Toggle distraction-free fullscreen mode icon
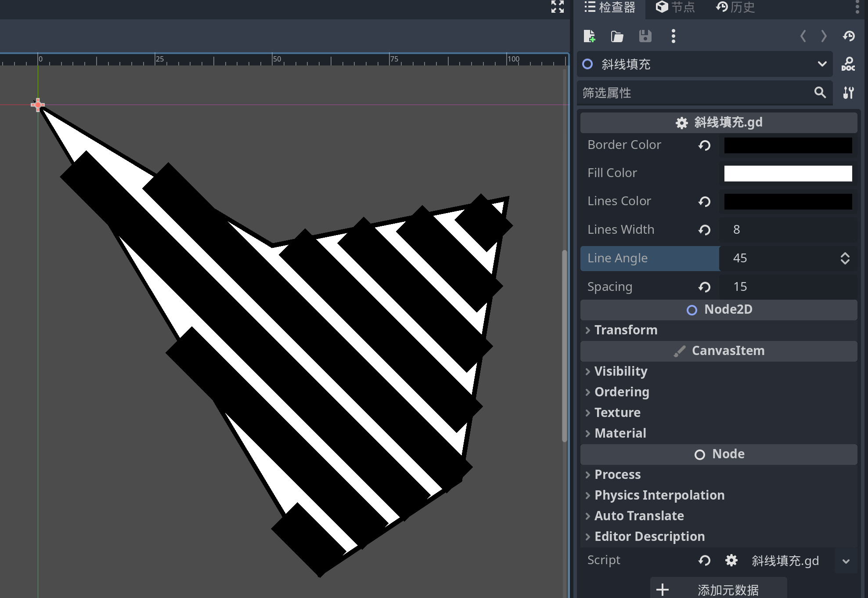The height and width of the screenshot is (598, 868). [x=558, y=7]
